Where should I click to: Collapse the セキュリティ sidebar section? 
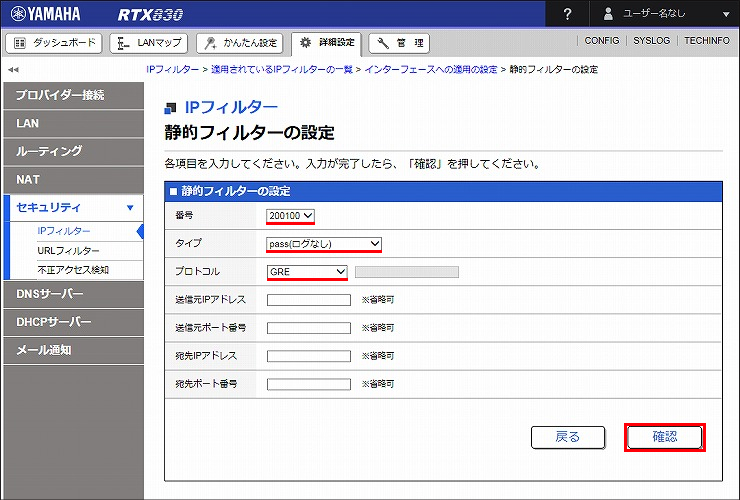click(x=74, y=208)
